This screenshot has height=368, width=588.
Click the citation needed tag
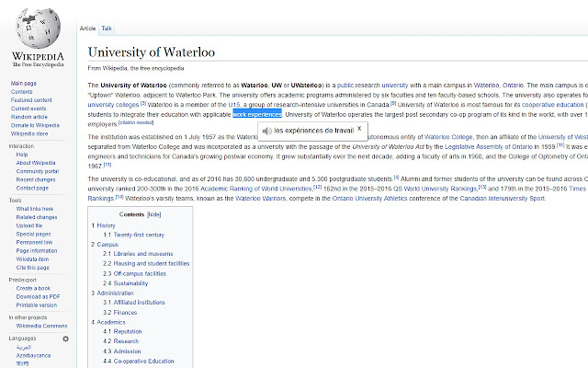pos(136,122)
